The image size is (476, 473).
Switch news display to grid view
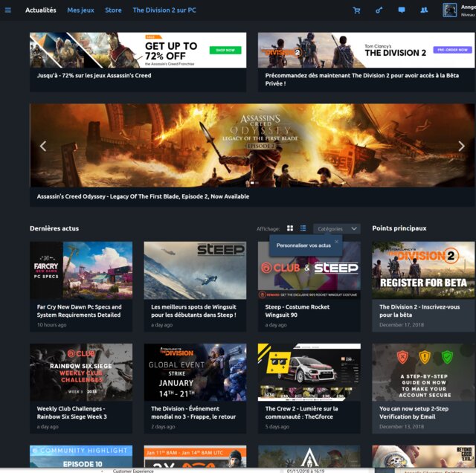[x=290, y=228]
